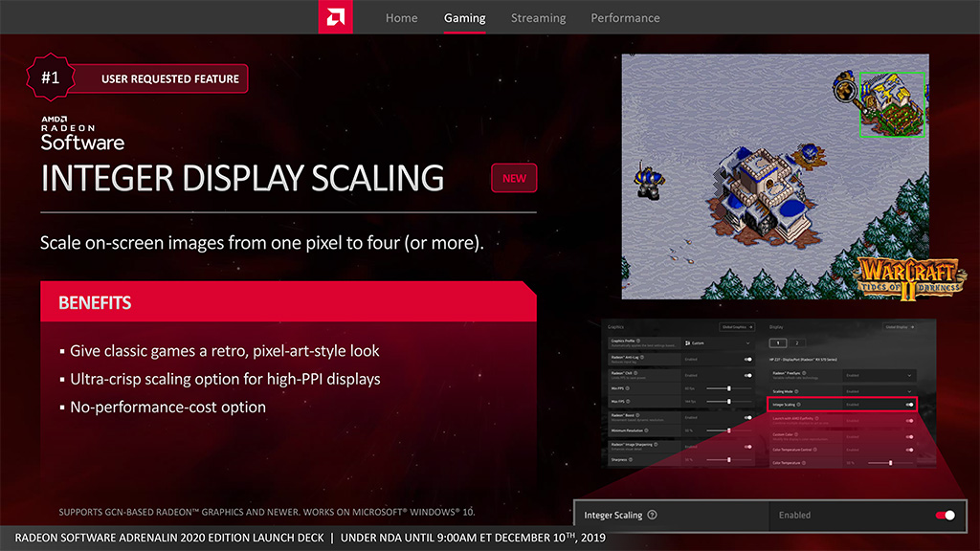Screen dimensions: 980x551
Task: Adjust the Max FPS slider
Action: tap(728, 402)
